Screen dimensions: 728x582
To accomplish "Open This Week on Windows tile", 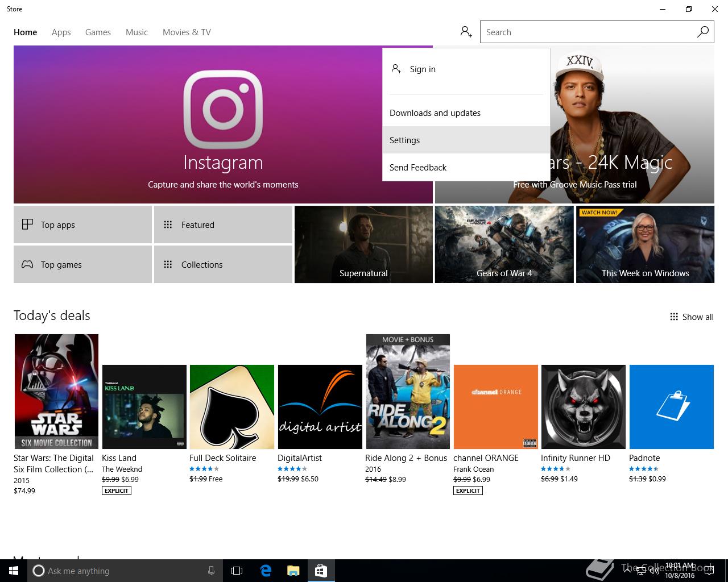I will (x=645, y=244).
